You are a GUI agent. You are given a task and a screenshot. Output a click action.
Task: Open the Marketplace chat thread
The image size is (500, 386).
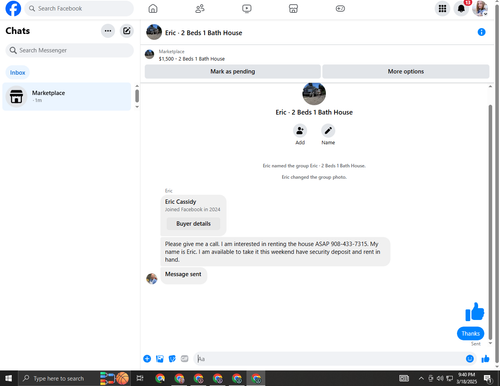(67, 96)
